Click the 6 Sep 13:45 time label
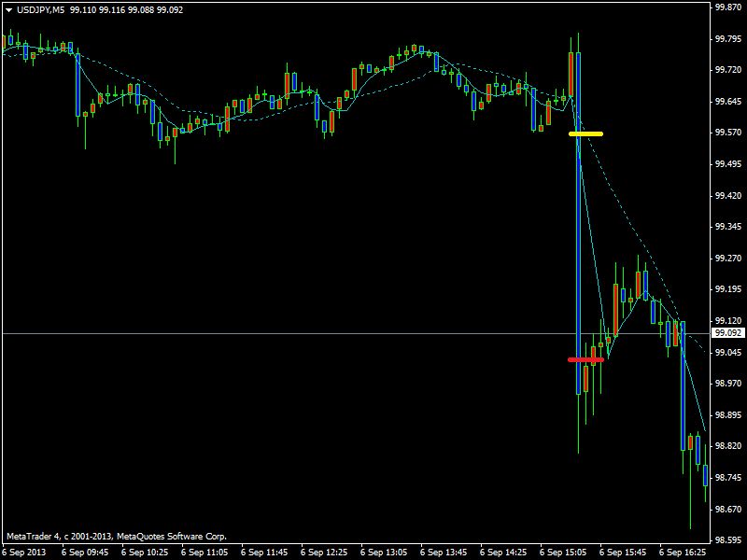The image size is (747, 560). pos(444,553)
